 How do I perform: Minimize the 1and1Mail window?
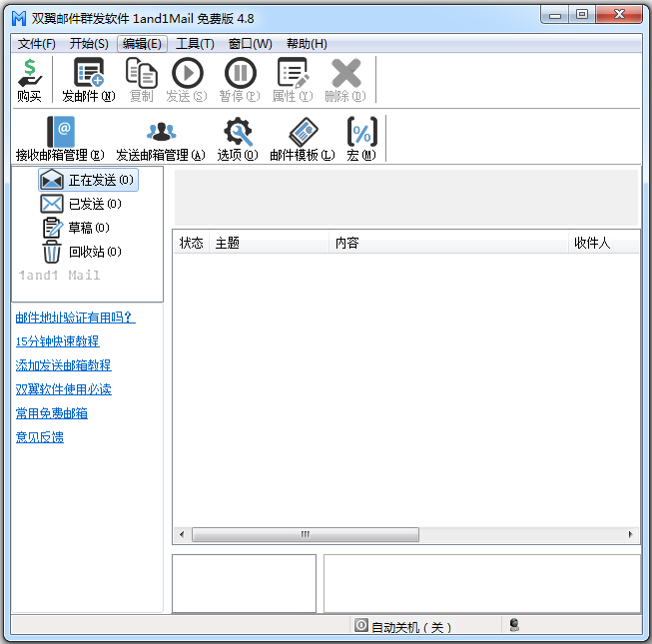point(555,15)
